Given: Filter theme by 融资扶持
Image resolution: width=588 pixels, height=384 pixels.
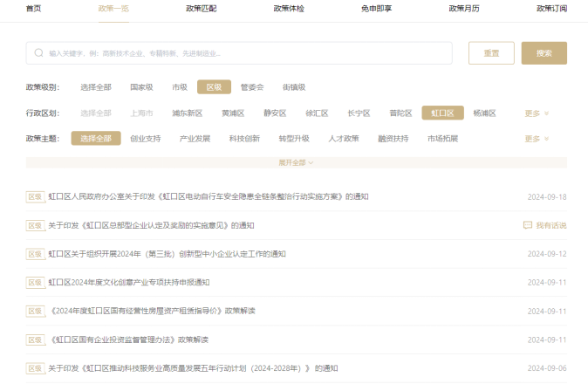Looking at the screenshot, I should click(x=393, y=139).
